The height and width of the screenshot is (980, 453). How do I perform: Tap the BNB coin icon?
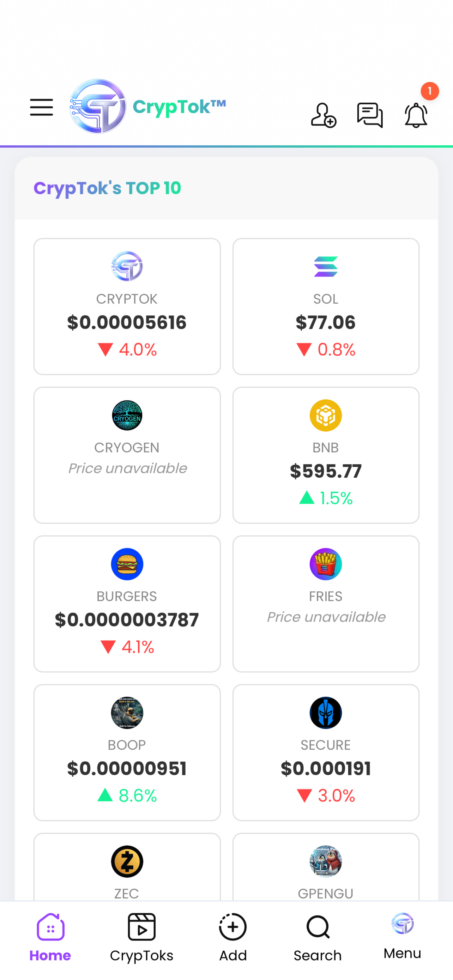(326, 416)
